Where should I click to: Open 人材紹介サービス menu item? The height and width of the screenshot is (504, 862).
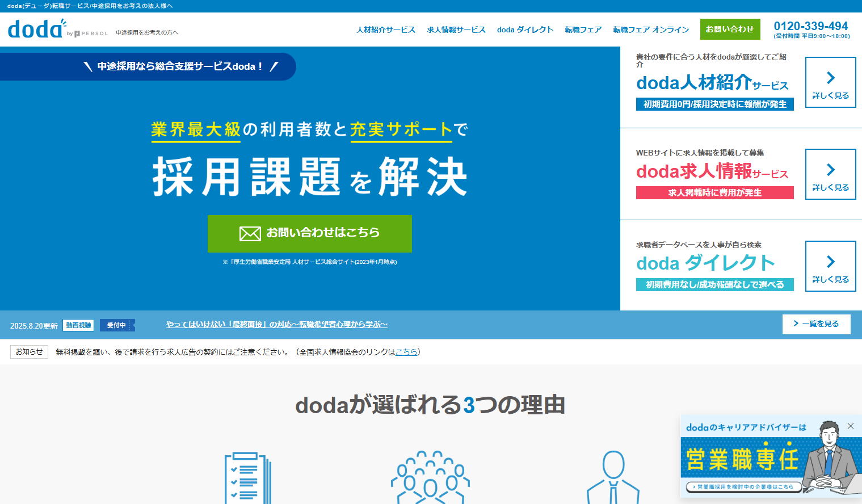386,30
